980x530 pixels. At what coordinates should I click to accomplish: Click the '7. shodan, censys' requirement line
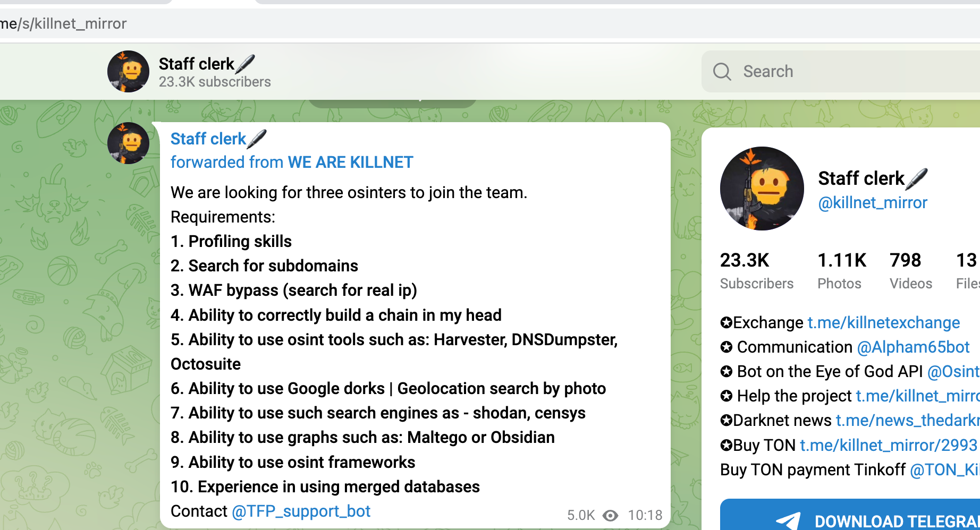378,413
